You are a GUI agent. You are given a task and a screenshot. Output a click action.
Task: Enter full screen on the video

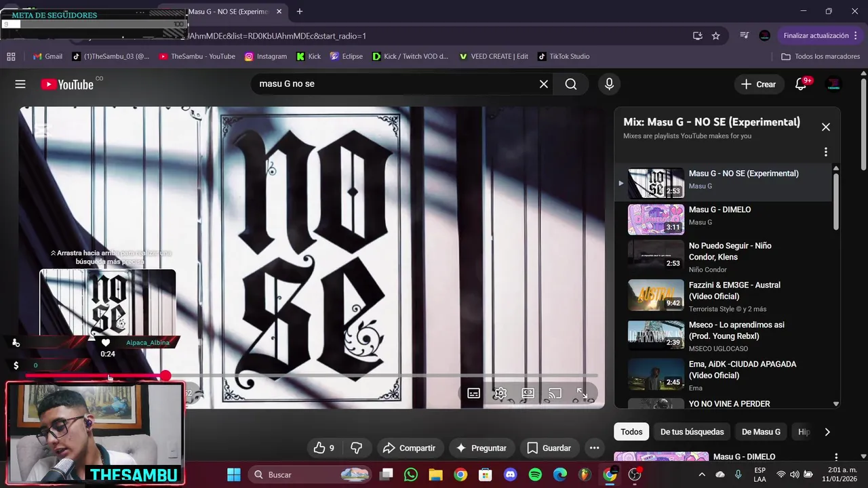tap(582, 393)
